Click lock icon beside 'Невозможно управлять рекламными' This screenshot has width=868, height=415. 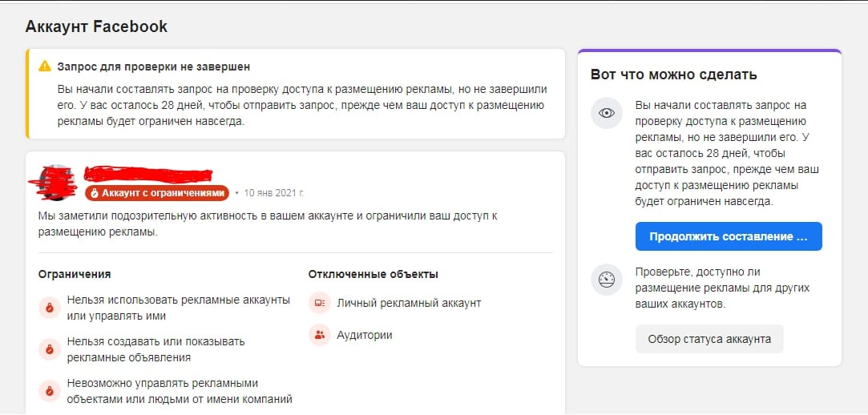pos(50,391)
